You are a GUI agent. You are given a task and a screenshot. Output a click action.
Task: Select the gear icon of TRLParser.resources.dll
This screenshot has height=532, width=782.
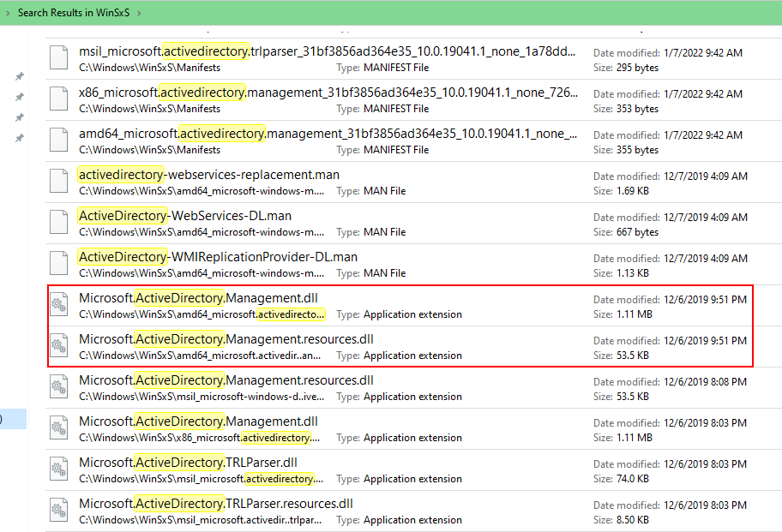point(58,511)
